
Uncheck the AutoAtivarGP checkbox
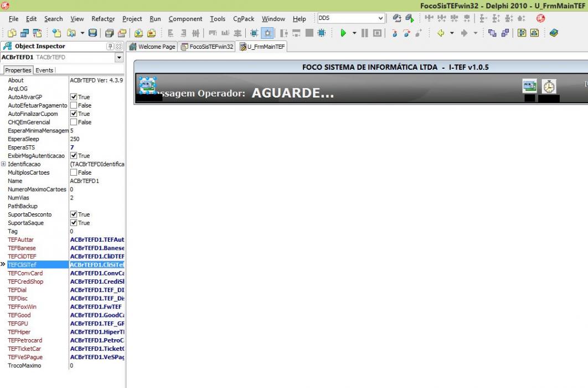point(74,97)
